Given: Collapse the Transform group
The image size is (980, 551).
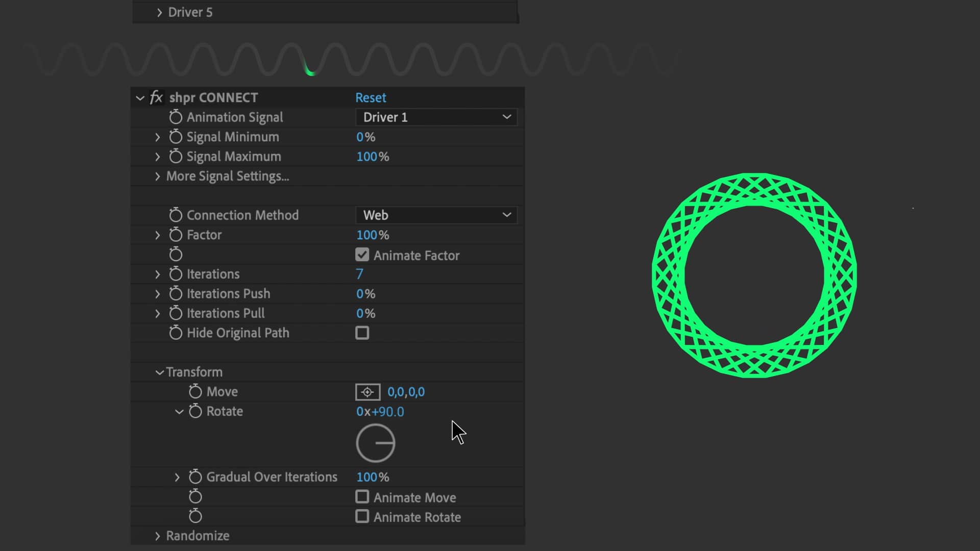Looking at the screenshot, I should pos(159,372).
